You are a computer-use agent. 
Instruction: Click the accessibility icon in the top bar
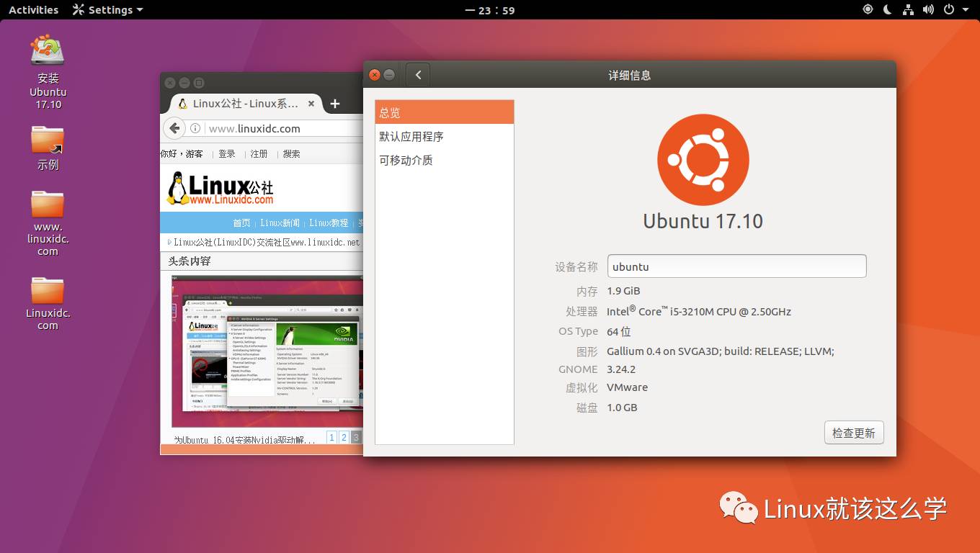tap(868, 9)
